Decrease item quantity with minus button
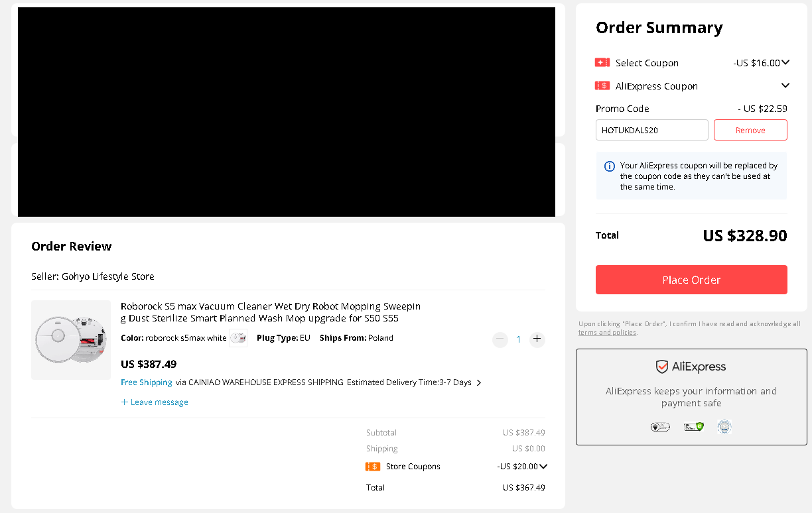The height and width of the screenshot is (513, 812). click(500, 339)
